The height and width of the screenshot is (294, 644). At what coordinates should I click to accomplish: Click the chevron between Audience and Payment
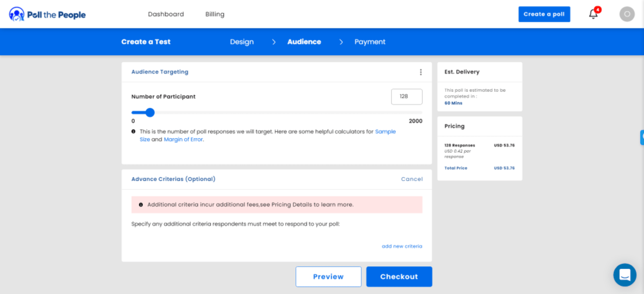341,42
